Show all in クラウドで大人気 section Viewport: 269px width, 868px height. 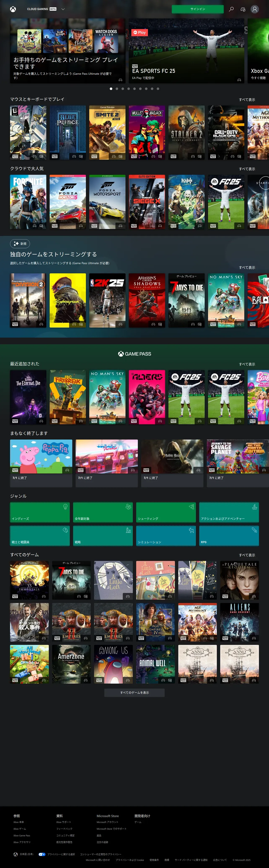tap(247, 169)
